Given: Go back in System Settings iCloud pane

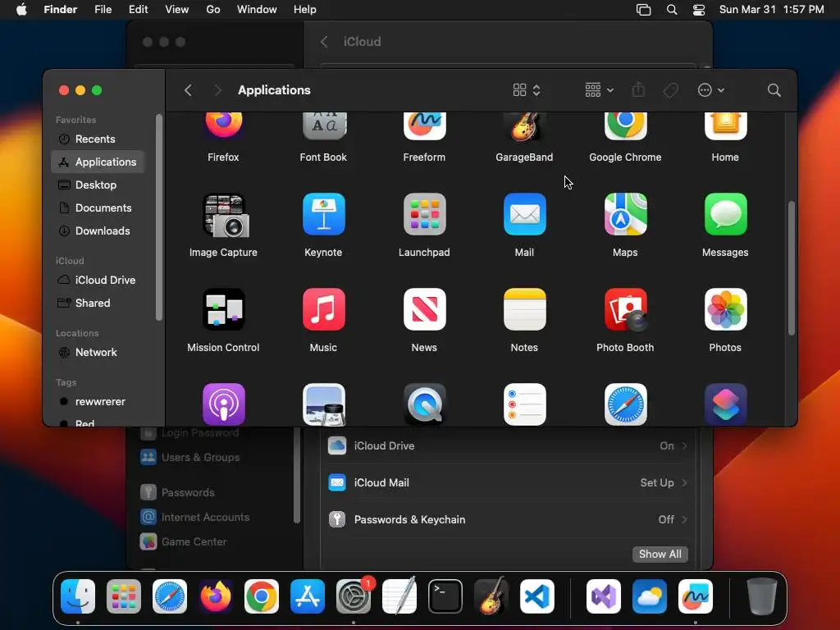Looking at the screenshot, I should 323,42.
